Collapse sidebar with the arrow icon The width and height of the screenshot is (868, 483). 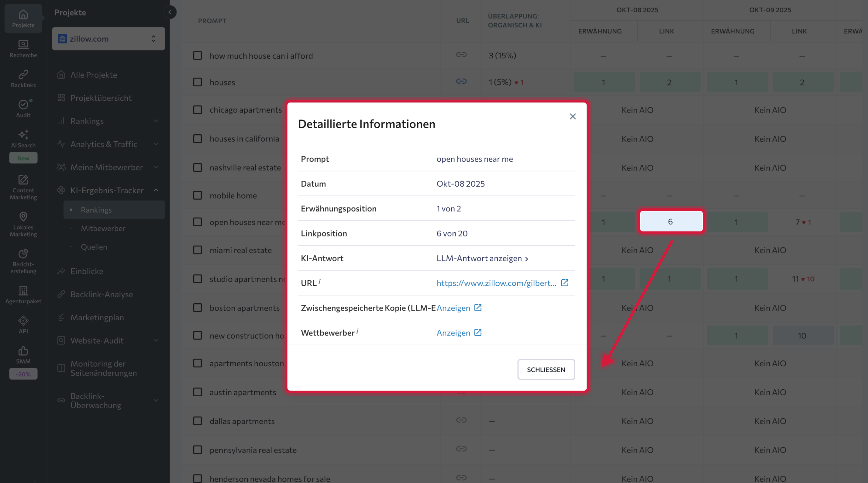click(170, 13)
